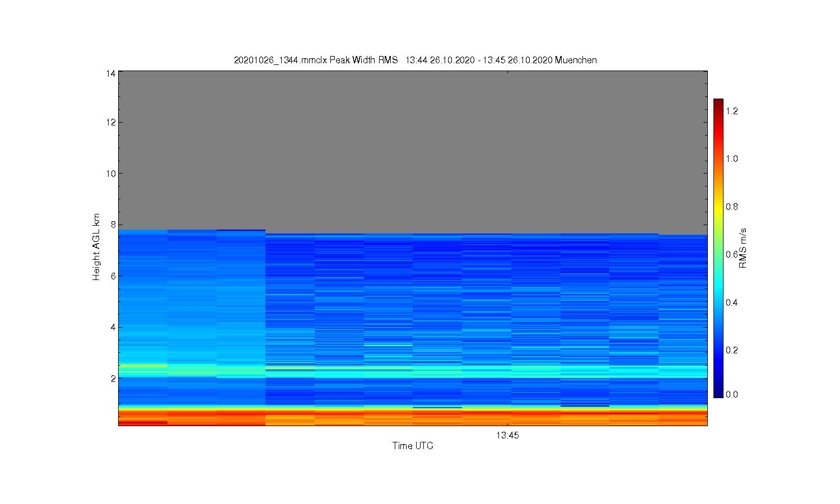Click the 0.0 dark blue colorbar bottom
Screen dimensions: 840x504
(x=718, y=394)
